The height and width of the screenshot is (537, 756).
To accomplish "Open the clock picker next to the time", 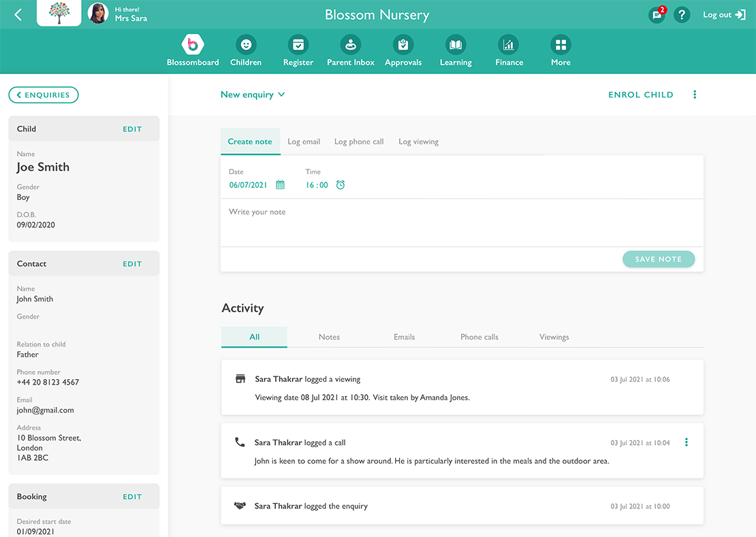I will coord(340,184).
